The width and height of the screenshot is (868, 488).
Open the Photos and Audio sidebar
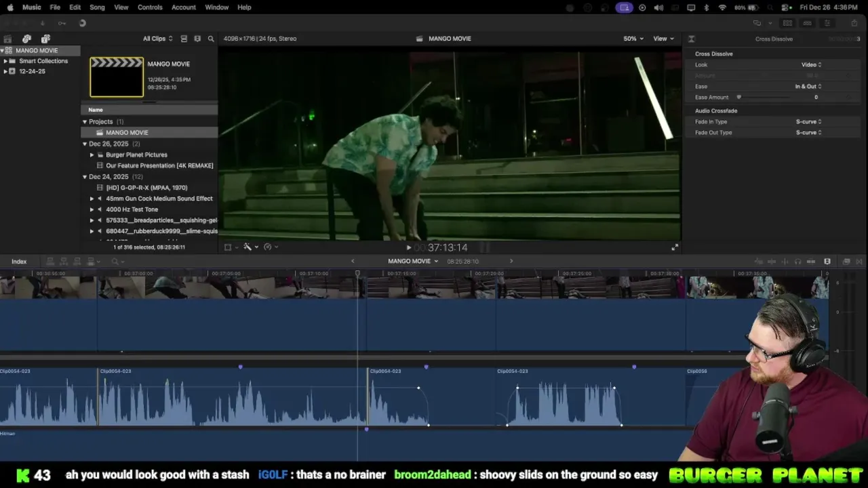point(26,39)
